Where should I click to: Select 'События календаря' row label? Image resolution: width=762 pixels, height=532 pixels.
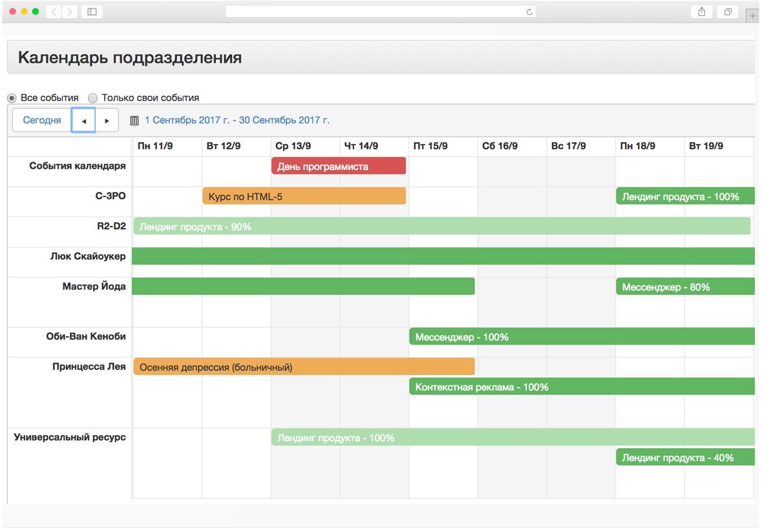click(78, 166)
